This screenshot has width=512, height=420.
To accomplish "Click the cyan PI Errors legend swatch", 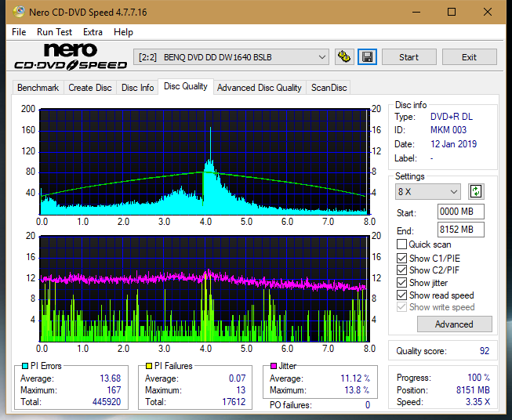I will click(25, 366).
